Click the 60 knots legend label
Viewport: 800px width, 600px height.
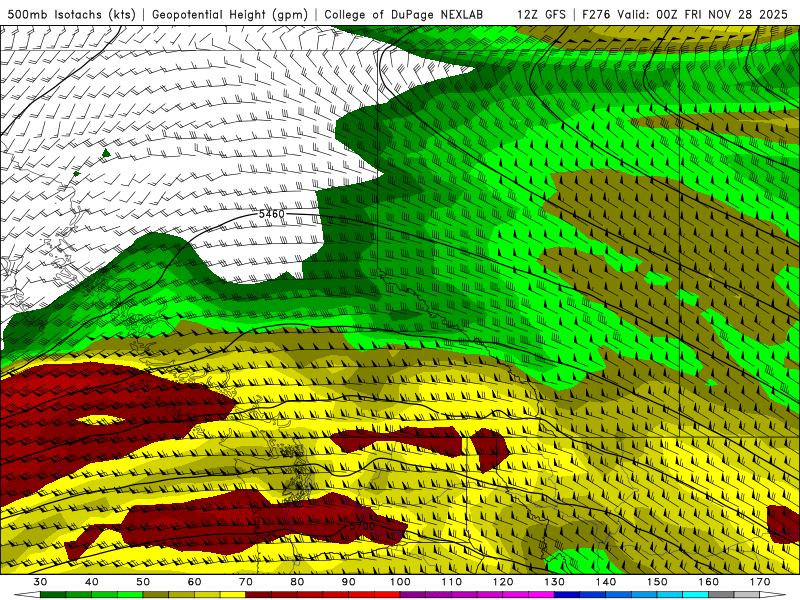194,582
